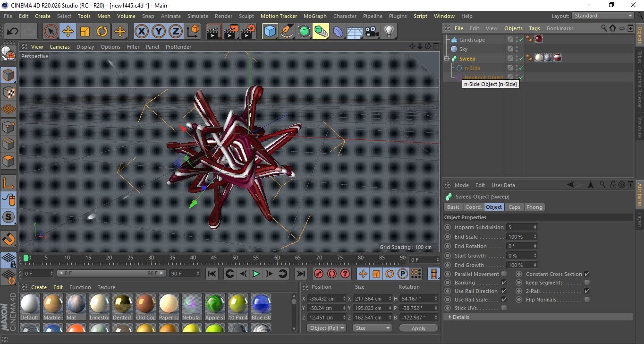Screen dimensions: 644x344
Task: Open the Layout Standard dropdown
Action: coord(602,16)
